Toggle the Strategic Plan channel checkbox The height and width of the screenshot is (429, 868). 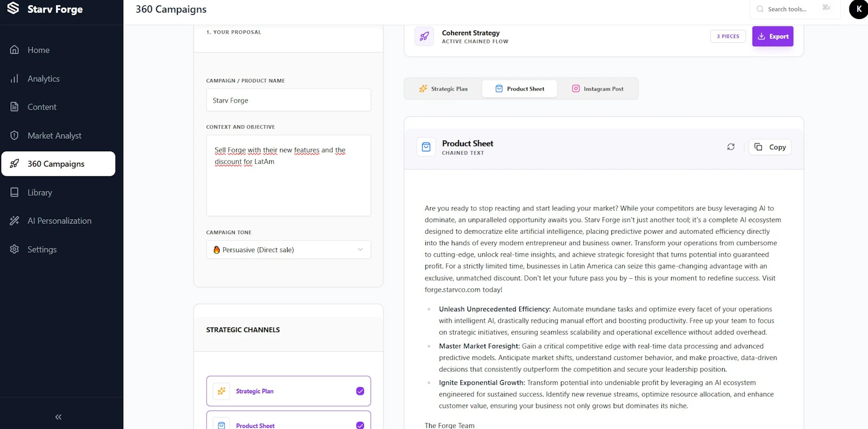(x=360, y=391)
